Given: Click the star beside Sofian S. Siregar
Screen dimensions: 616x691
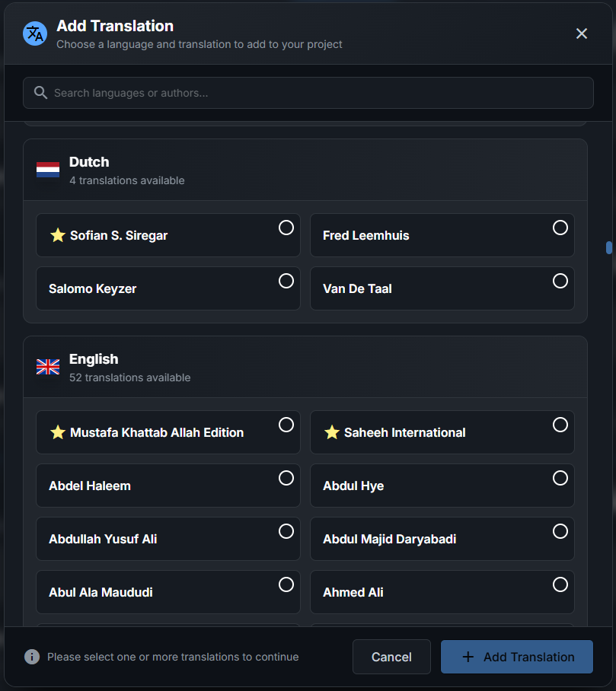Looking at the screenshot, I should click(x=58, y=235).
